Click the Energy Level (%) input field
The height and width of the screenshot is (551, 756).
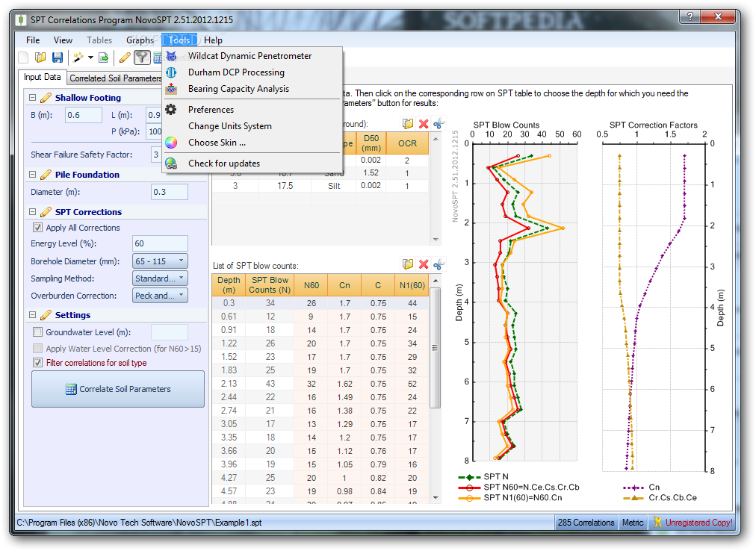[160, 243]
